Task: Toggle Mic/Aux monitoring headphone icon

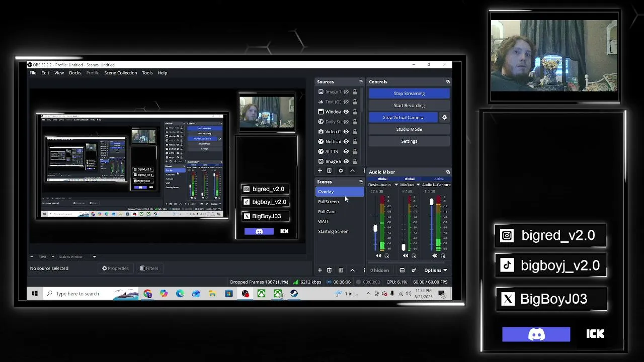Action: pos(414,256)
